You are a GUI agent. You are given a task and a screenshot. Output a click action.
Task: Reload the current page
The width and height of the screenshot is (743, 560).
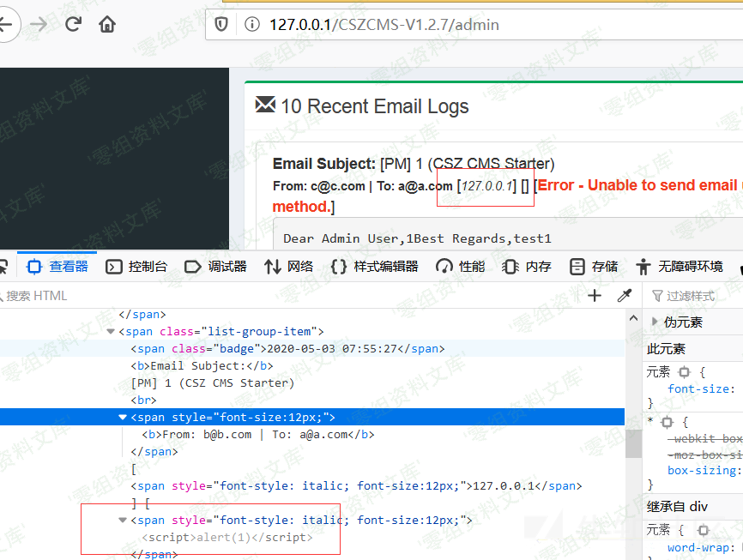tap(73, 24)
